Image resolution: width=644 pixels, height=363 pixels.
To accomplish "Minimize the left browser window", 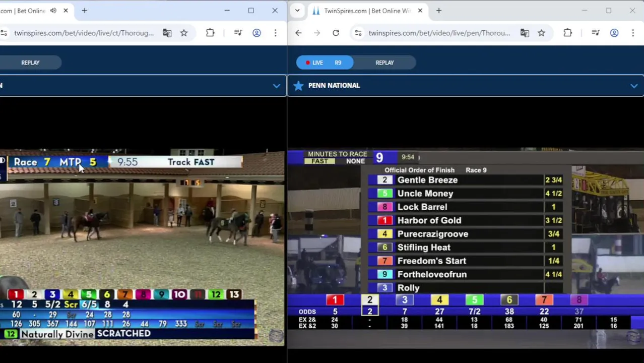I will [227, 11].
